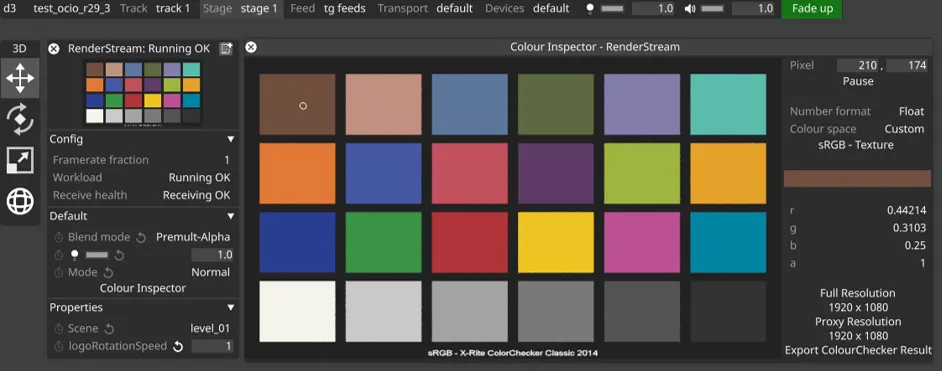Viewport: 942px width, 371px height.
Task: Reset the Scene arrow icon
Action: point(109,328)
